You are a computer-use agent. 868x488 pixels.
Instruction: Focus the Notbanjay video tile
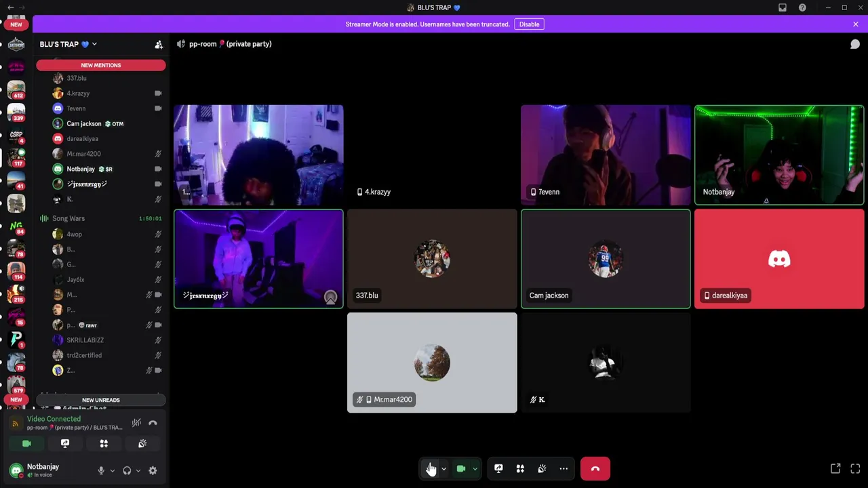point(779,155)
